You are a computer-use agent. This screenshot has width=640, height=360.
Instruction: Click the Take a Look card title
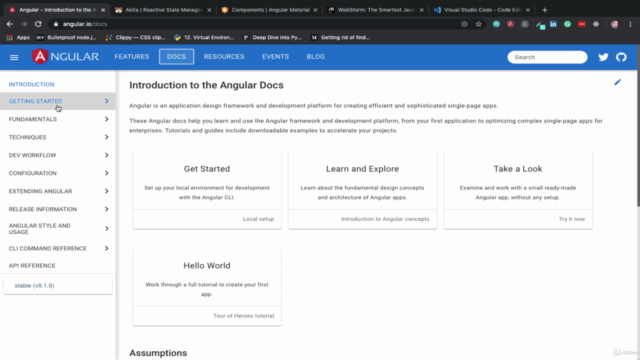[518, 169]
